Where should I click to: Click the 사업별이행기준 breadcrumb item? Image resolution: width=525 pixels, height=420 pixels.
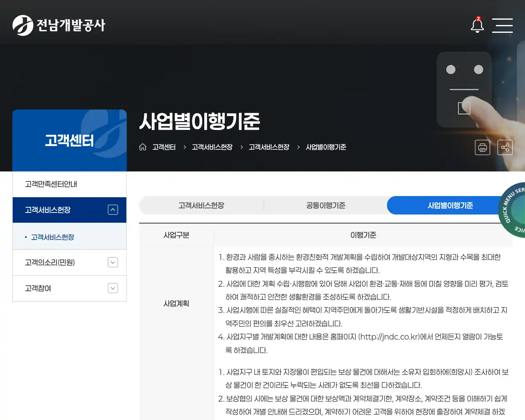pyautogui.click(x=326, y=147)
